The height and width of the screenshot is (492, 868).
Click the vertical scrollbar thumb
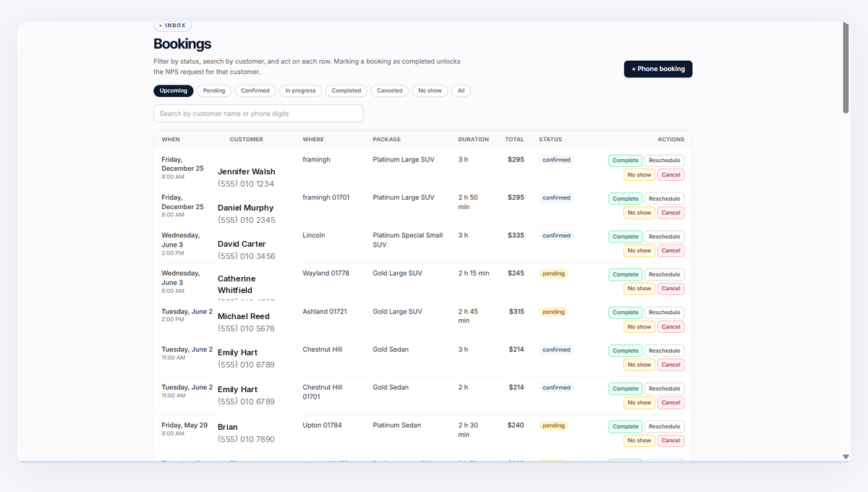[x=846, y=67]
